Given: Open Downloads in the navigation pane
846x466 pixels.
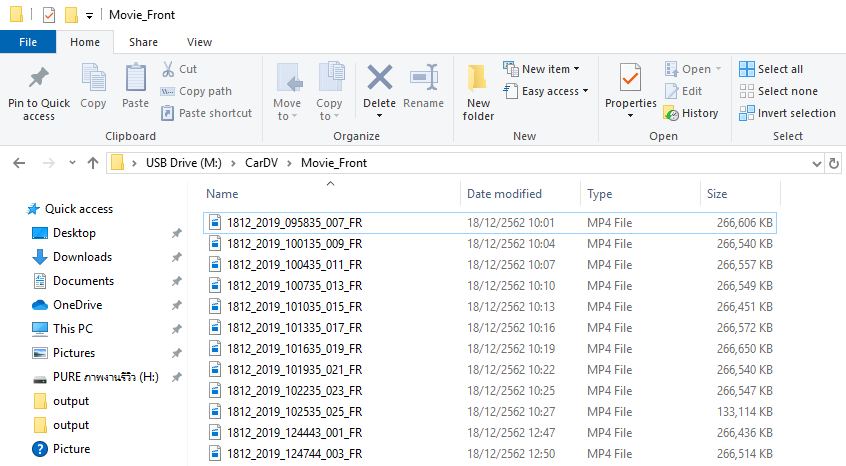Looking at the screenshot, I should 72,257.
